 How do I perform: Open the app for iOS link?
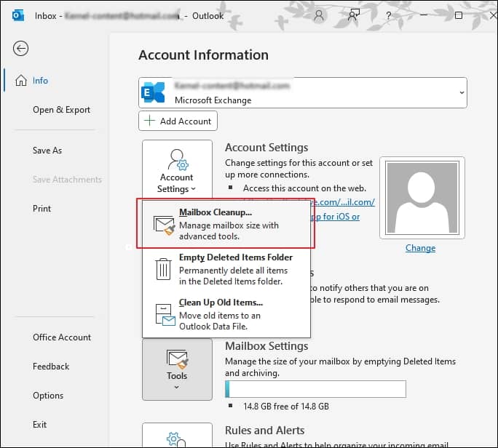335,217
